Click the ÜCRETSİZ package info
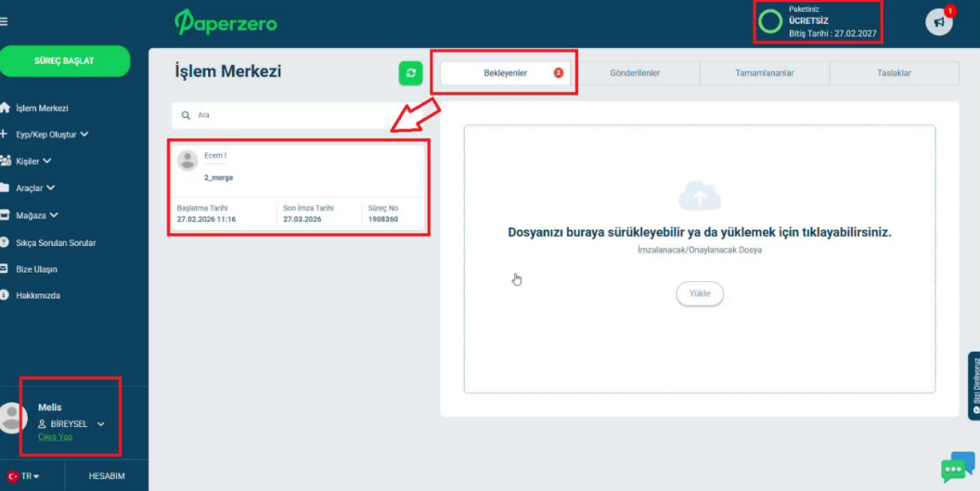 click(x=808, y=20)
